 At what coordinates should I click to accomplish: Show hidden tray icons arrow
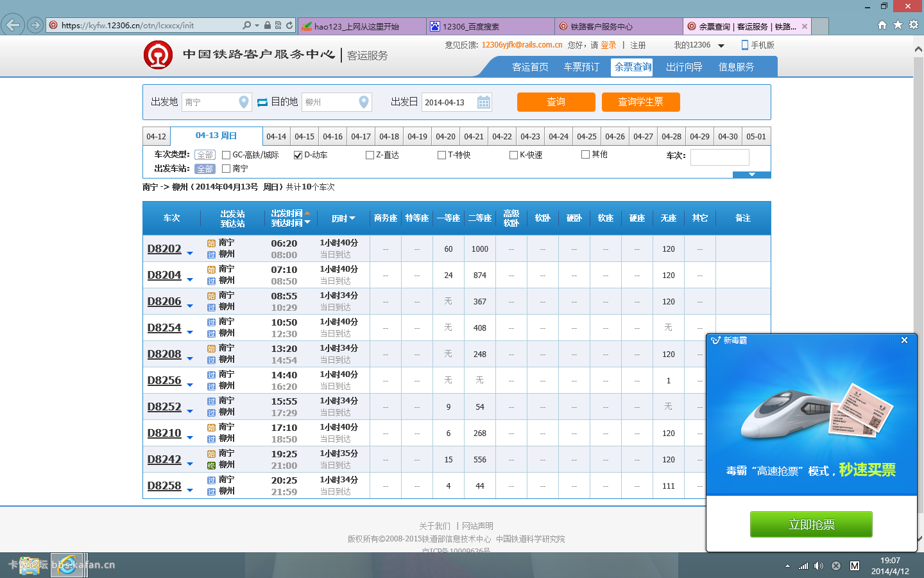pyautogui.click(x=787, y=566)
